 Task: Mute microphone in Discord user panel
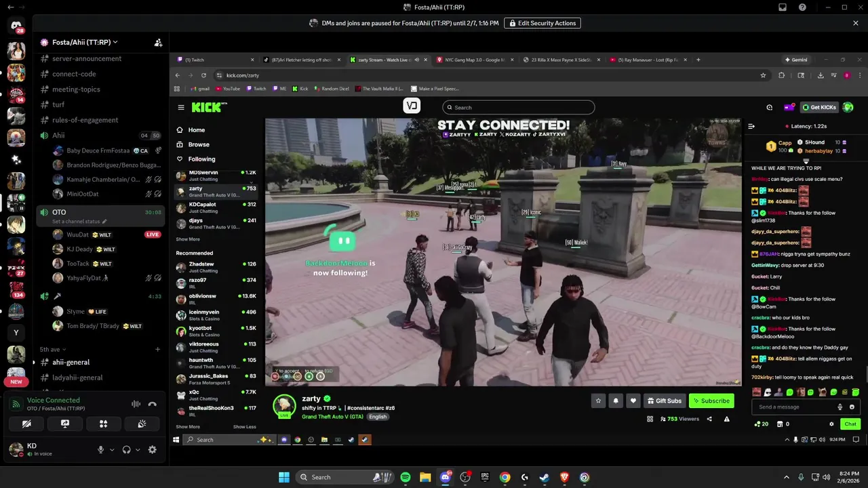click(100, 449)
